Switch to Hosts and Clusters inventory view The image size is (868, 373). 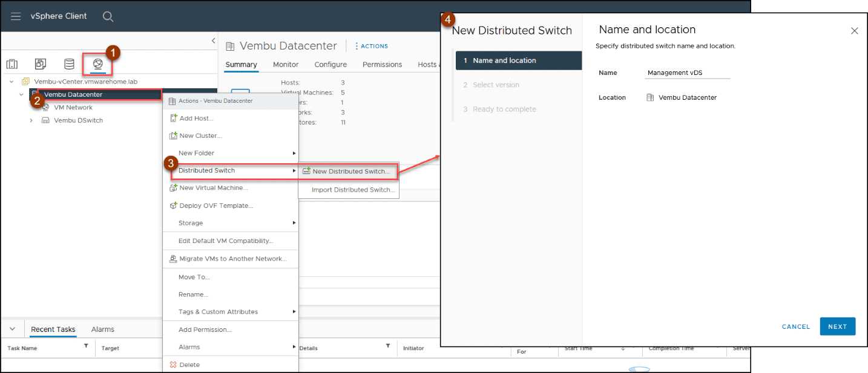click(x=12, y=64)
